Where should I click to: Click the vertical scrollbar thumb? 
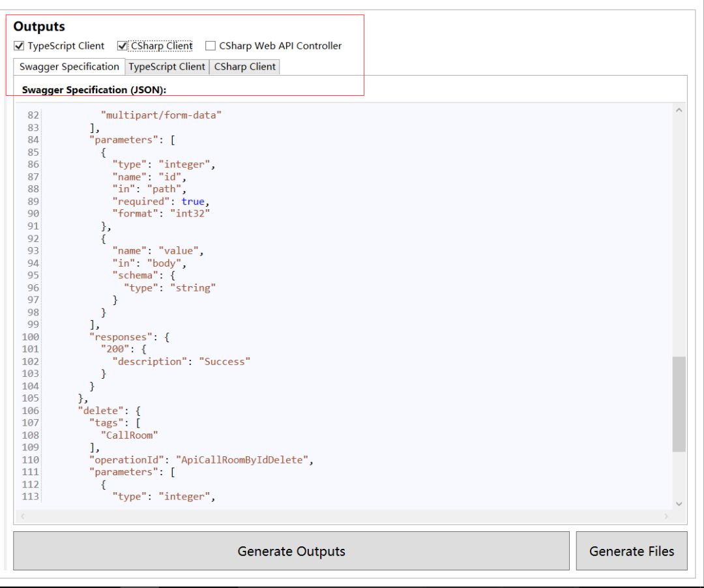[679, 404]
